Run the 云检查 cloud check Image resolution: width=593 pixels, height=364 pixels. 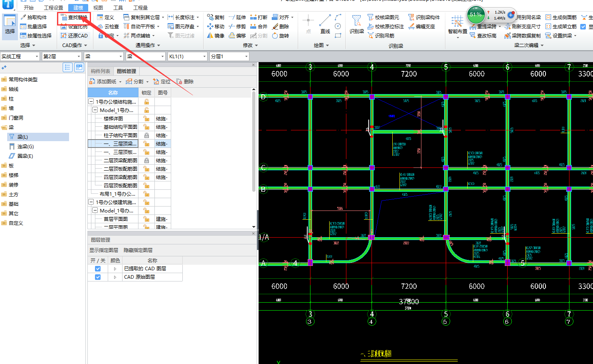tap(108, 26)
